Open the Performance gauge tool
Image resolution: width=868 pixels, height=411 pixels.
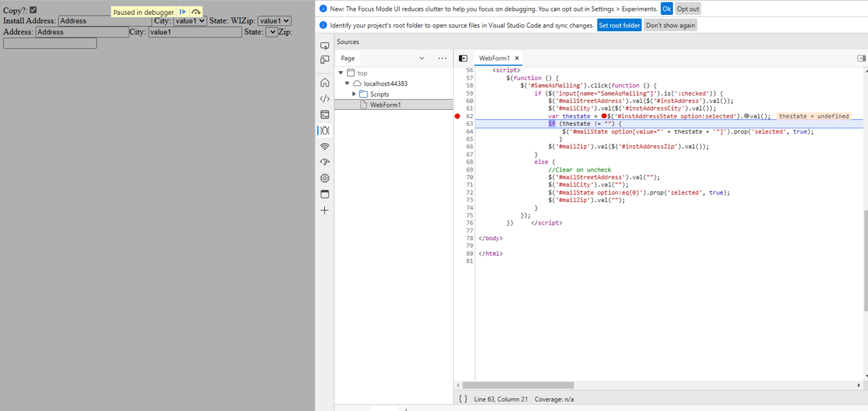click(x=325, y=163)
